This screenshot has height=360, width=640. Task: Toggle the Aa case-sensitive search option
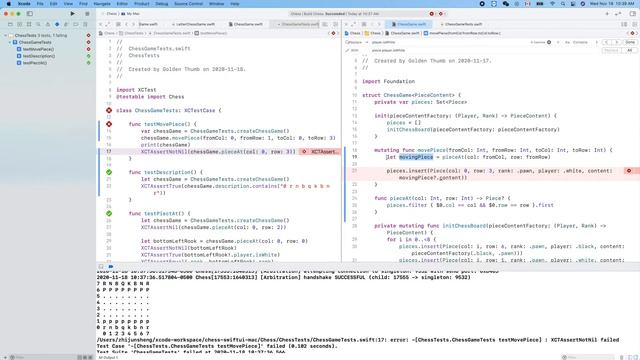(567, 42)
